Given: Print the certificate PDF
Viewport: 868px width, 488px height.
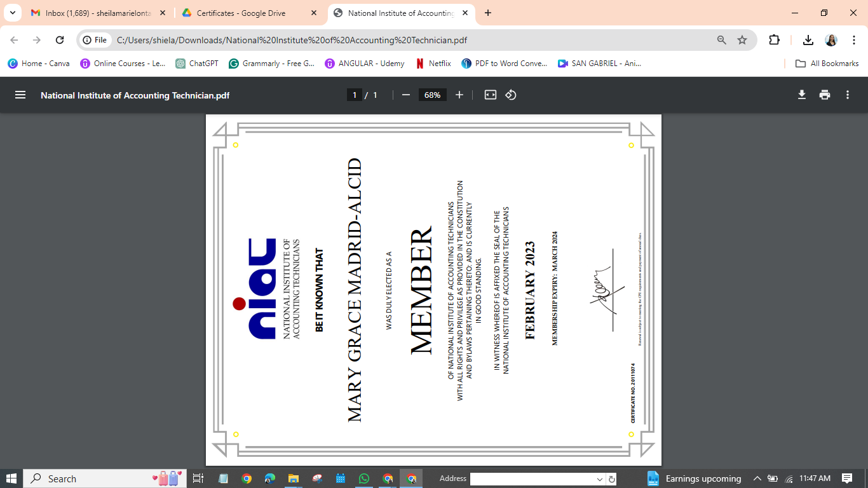Looking at the screenshot, I should pyautogui.click(x=825, y=95).
